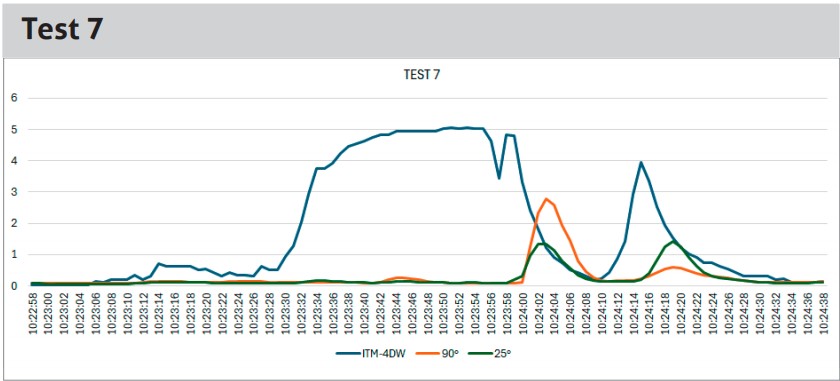This screenshot has width=840, height=381.
Task: Click the y-axis label 3
Action: pyautogui.click(x=14, y=192)
